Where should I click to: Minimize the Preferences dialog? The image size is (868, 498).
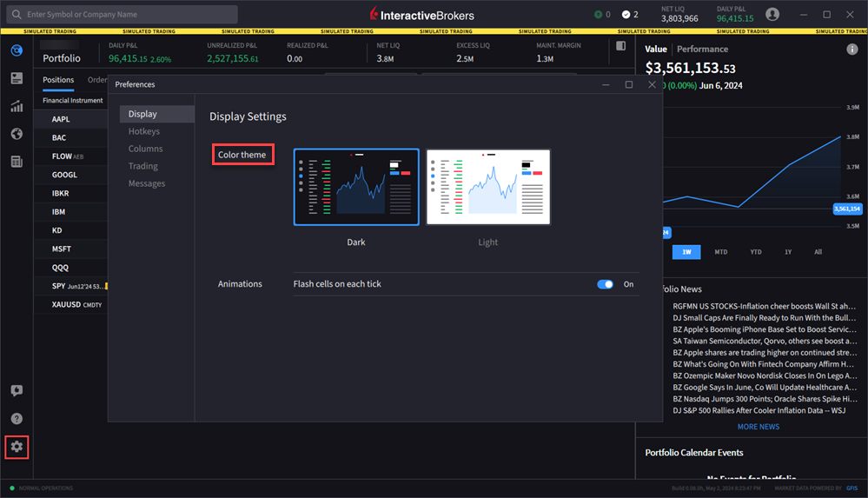[606, 85]
